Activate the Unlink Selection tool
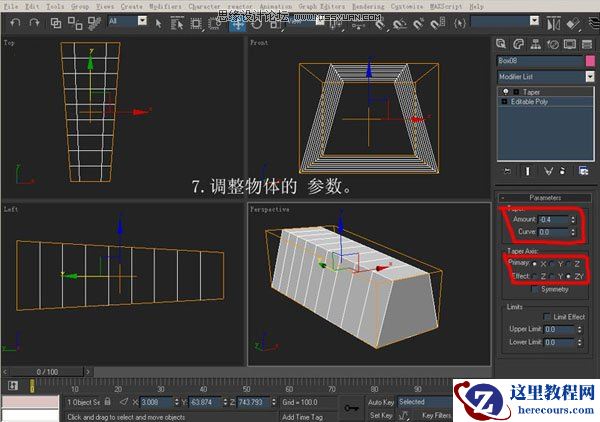This screenshot has height=422, width=600. (75, 23)
